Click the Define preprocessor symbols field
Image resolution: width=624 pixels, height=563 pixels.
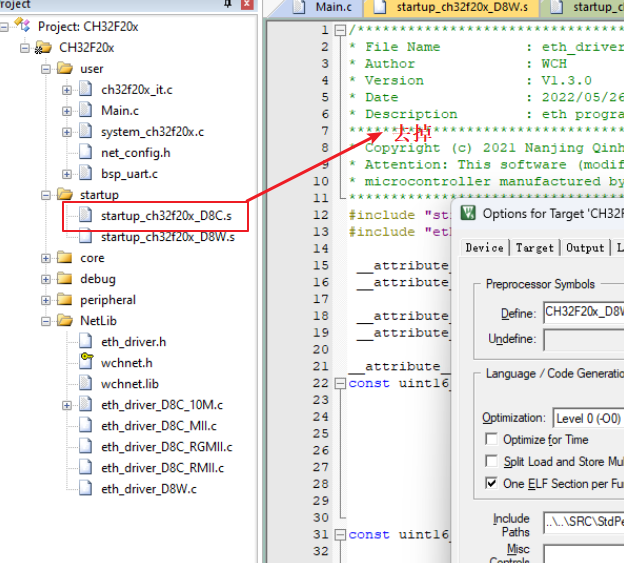click(x=584, y=312)
